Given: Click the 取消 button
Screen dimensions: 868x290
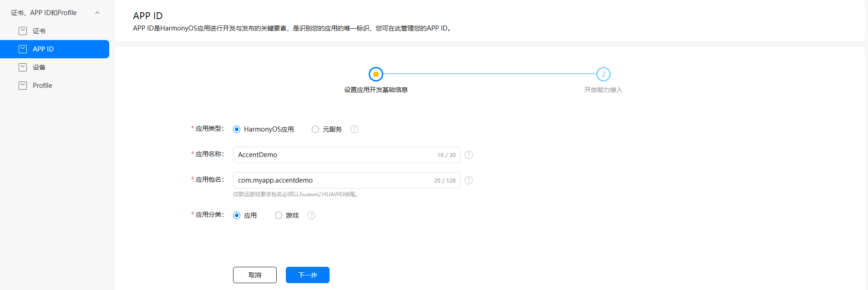Looking at the screenshot, I should [255, 275].
